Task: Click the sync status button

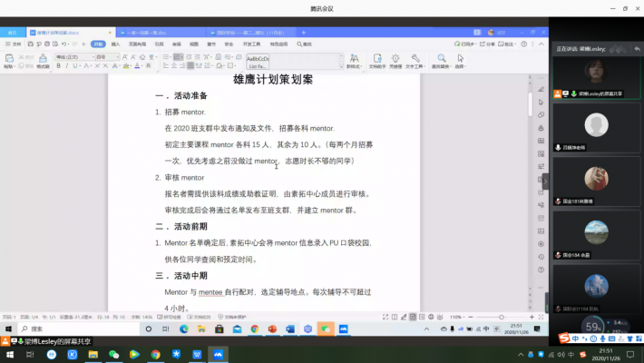Action: (x=464, y=44)
